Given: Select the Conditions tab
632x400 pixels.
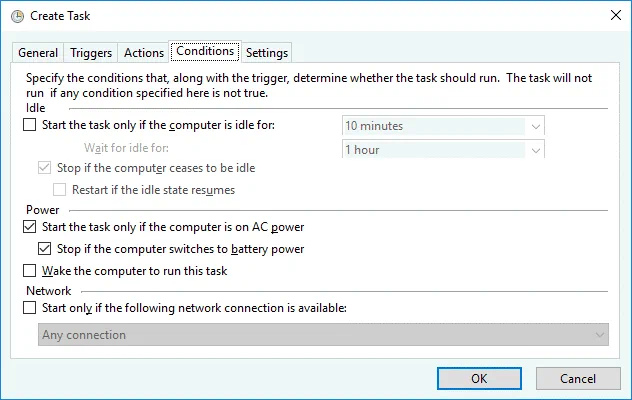Looking at the screenshot, I should pos(205,51).
